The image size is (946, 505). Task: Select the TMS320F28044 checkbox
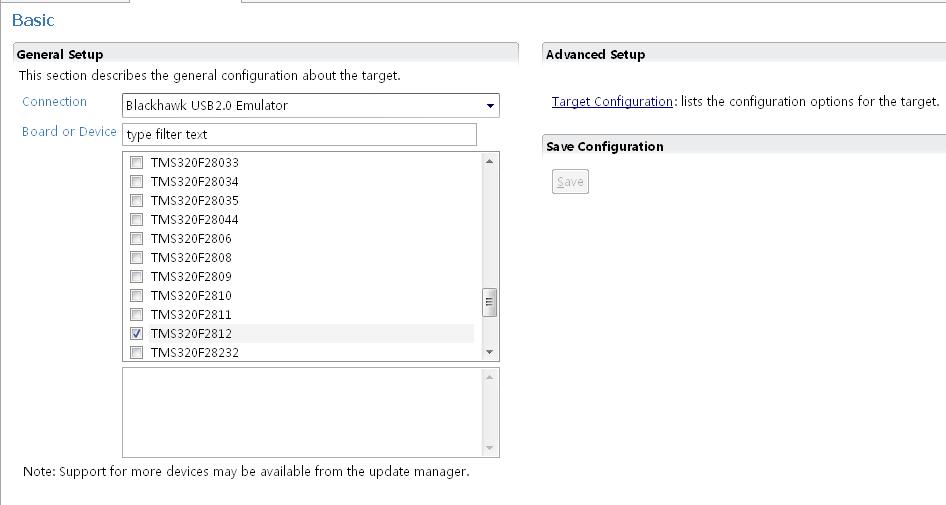[x=137, y=219]
